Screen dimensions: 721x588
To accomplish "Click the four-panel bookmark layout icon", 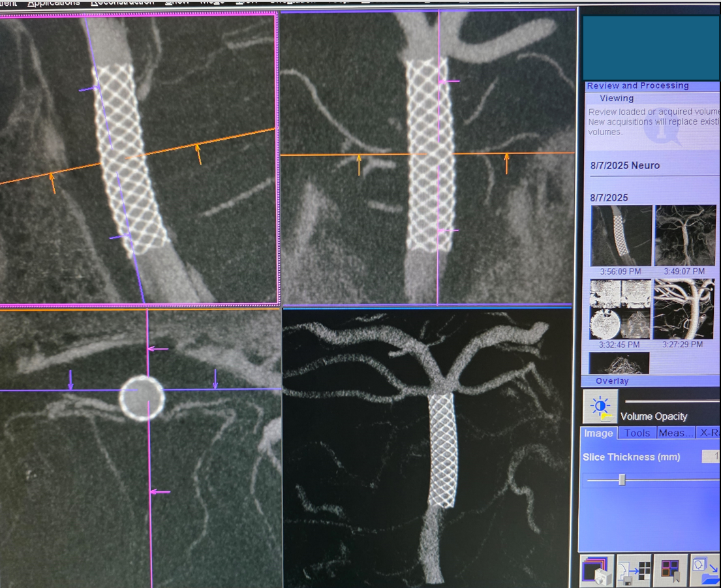I will 670,571.
